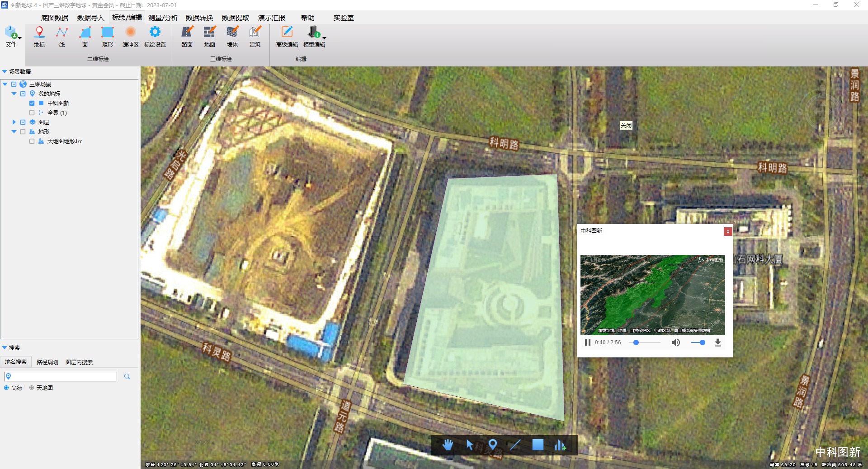
Task: Uncheck the 中科图新 placemark checkbox
Action: [x=32, y=103]
